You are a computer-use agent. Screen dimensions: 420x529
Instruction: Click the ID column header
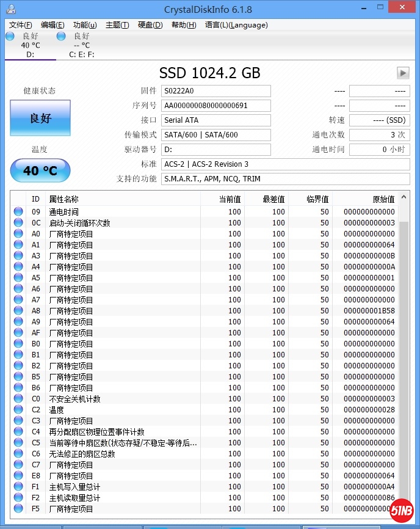(x=36, y=199)
